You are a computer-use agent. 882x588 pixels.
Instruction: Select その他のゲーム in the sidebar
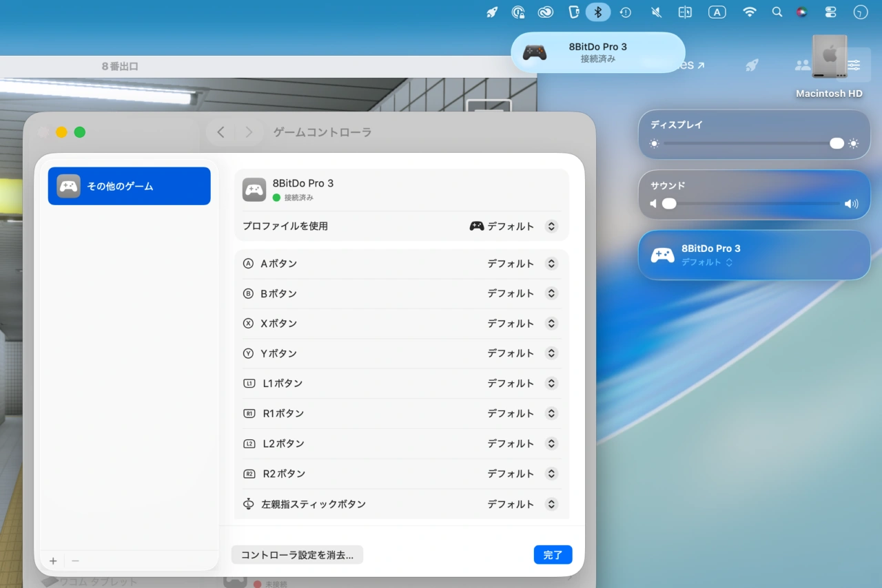130,186
